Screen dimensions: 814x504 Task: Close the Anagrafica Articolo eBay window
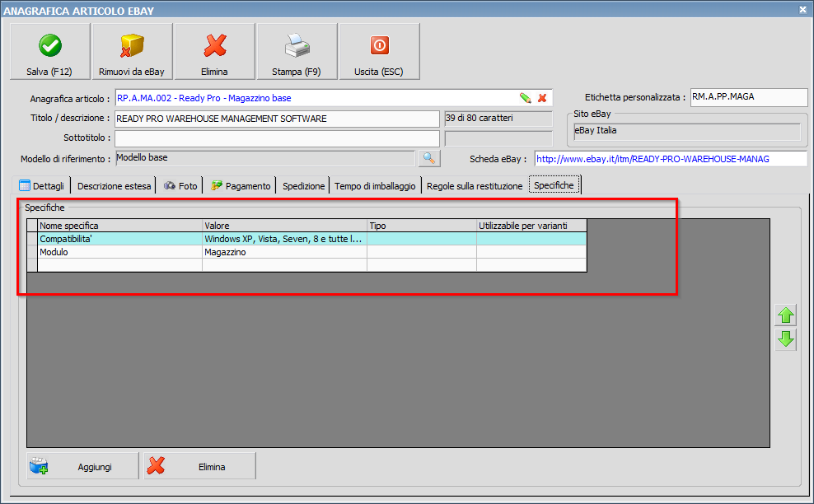tap(802, 9)
